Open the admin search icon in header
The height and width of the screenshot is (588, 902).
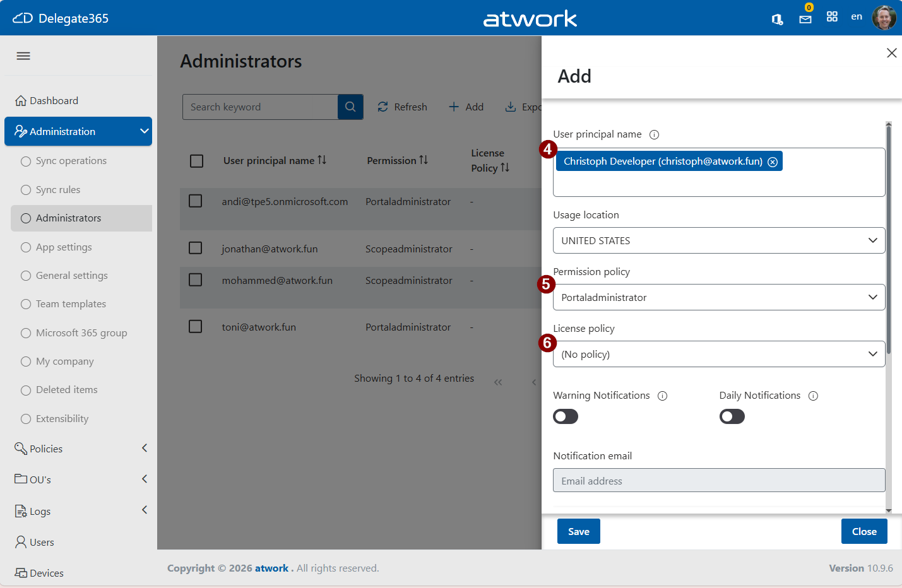pos(777,19)
